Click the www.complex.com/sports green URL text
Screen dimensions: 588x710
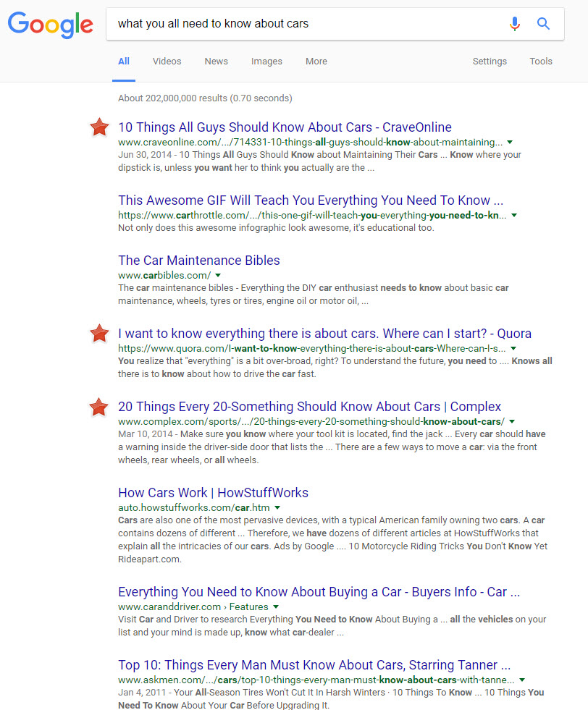point(311,421)
